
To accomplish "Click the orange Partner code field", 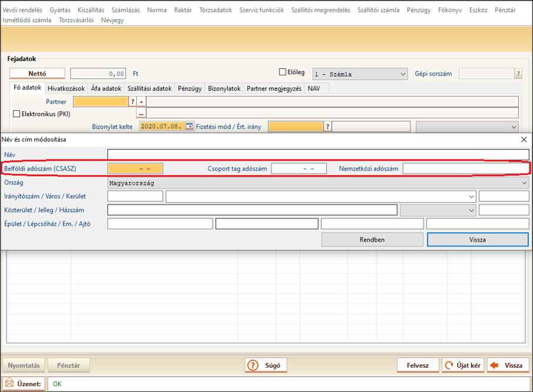I will coord(101,102).
